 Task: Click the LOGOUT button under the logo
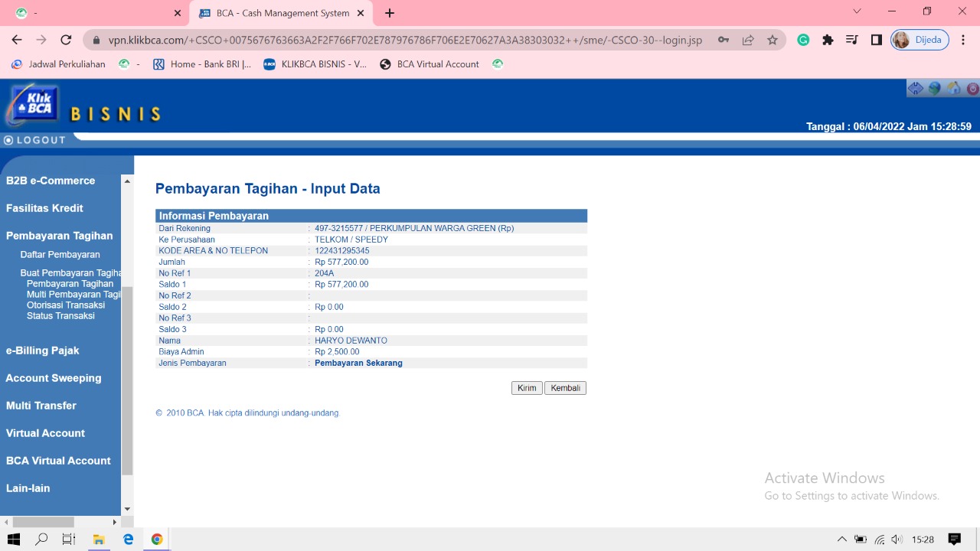coord(35,140)
